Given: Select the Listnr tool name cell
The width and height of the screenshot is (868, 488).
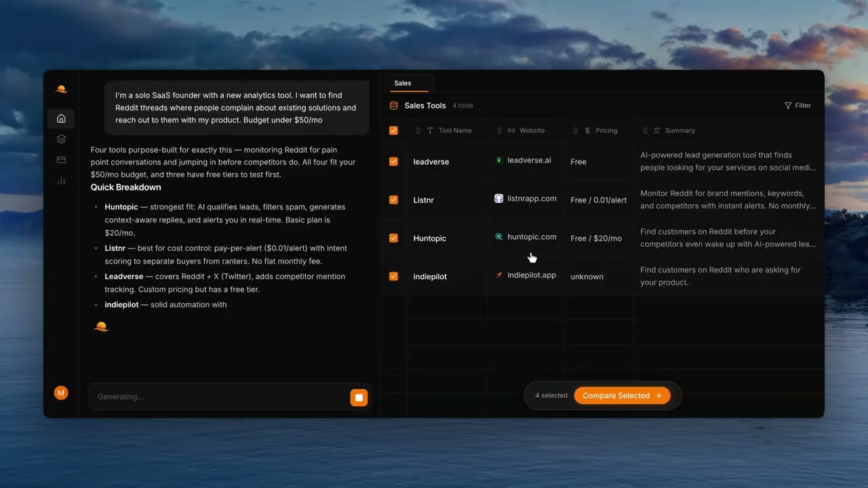Looking at the screenshot, I should pos(424,200).
